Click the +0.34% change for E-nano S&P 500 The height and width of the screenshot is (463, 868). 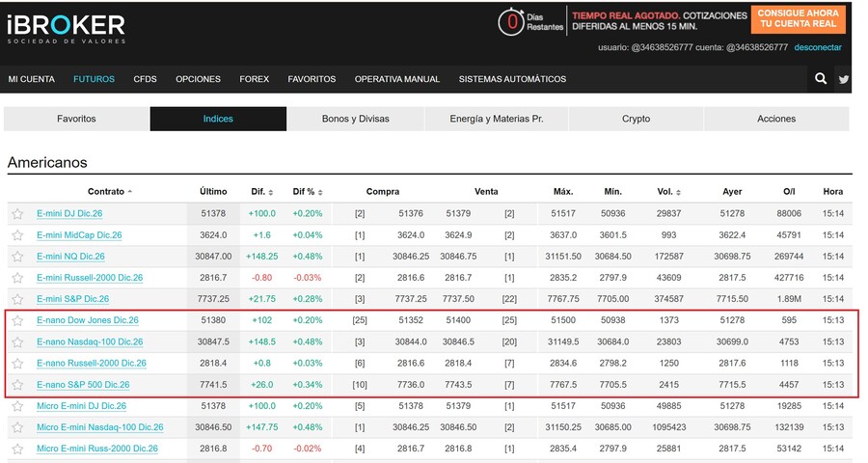click(x=308, y=384)
